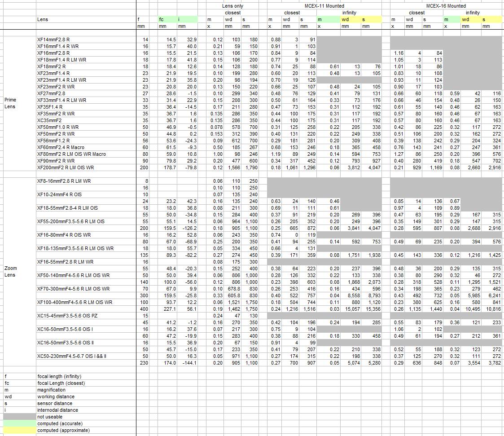Select the 'Prime' row group label
504x436 pixels.
10,100
